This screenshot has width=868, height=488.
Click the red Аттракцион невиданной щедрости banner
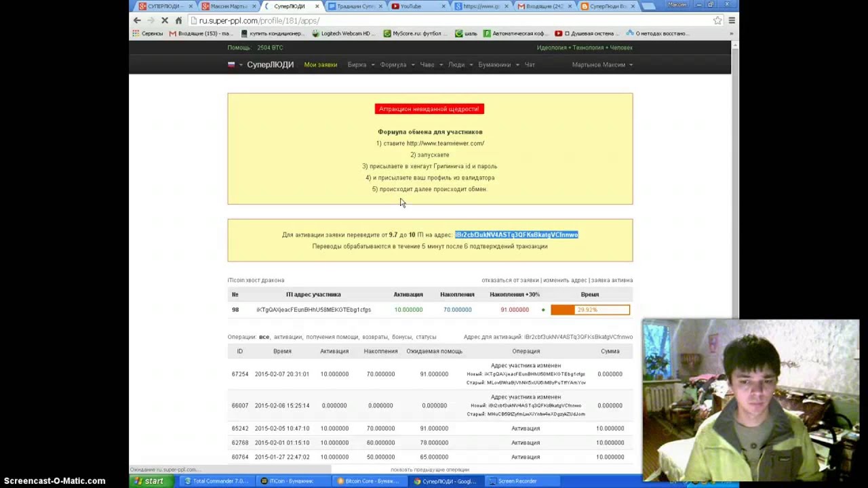pos(429,109)
